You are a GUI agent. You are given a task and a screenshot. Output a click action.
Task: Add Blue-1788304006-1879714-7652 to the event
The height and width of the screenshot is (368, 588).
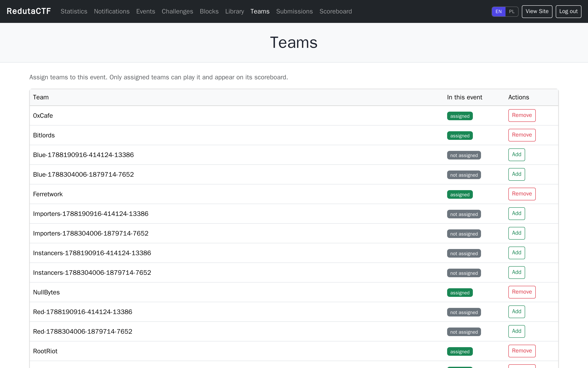pos(517,174)
